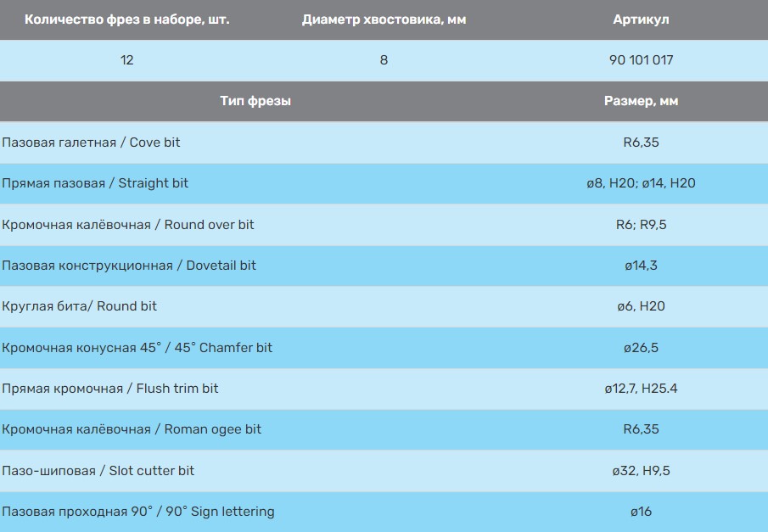768x532 pixels.
Task: Click the size value ø32, H9,5
Action: pyautogui.click(x=641, y=470)
